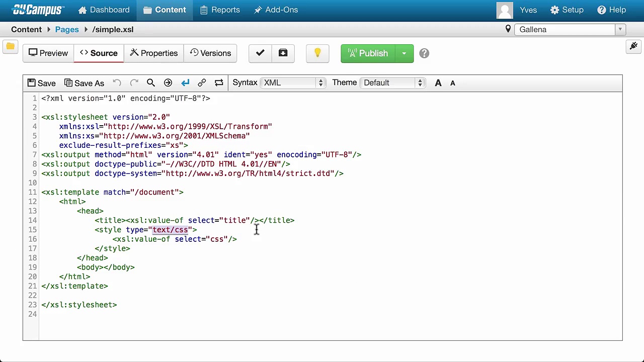
Task: Increase editor font size
Action: 438,83
